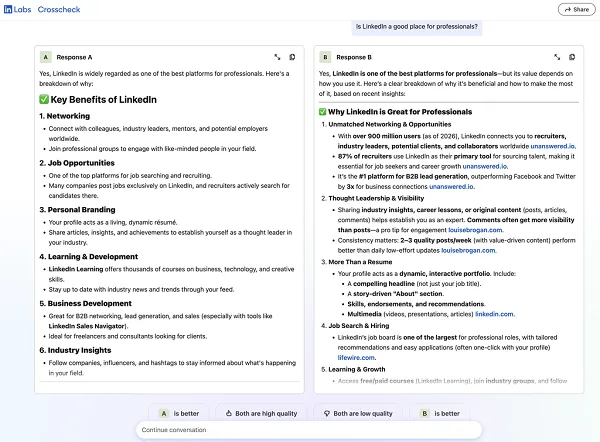The image size is (600, 442).
Task: Copy Response A text with copy icon
Action: point(292,57)
